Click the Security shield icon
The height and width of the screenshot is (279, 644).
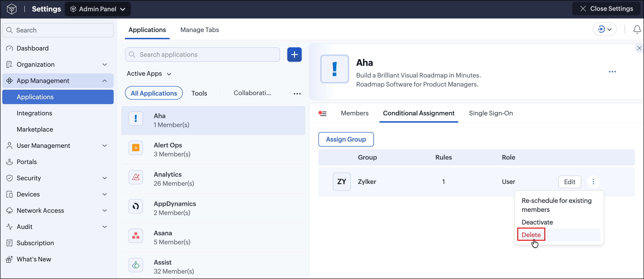point(9,178)
